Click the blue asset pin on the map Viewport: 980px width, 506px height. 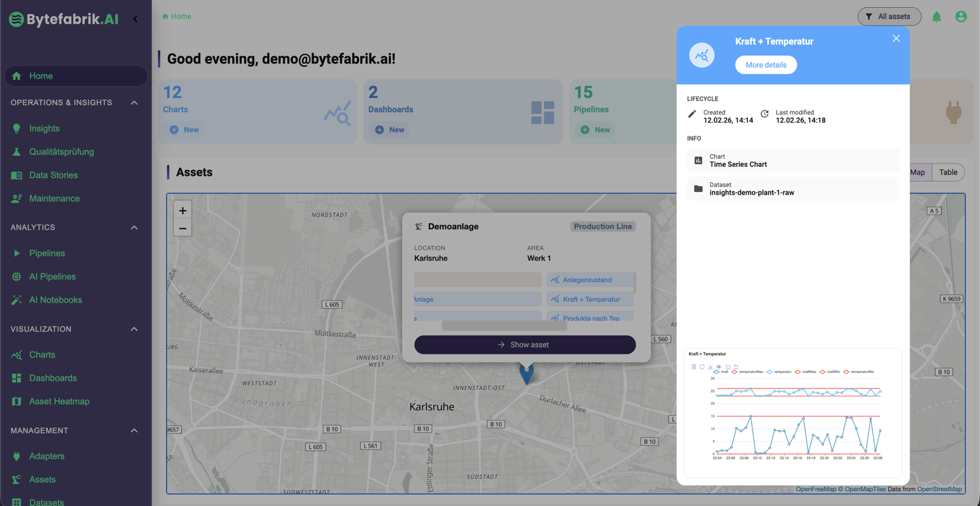[526, 374]
